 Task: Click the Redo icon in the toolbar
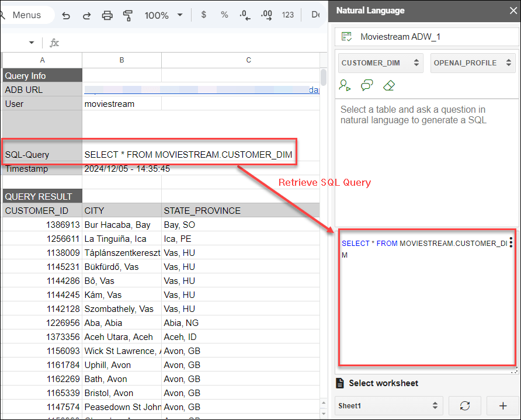(86, 16)
